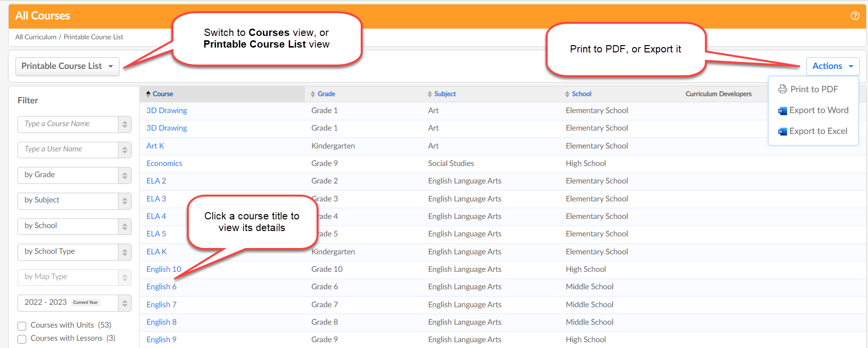The height and width of the screenshot is (348, 868).
Task: Sort the list by Subject column
Action: [444, 94]
